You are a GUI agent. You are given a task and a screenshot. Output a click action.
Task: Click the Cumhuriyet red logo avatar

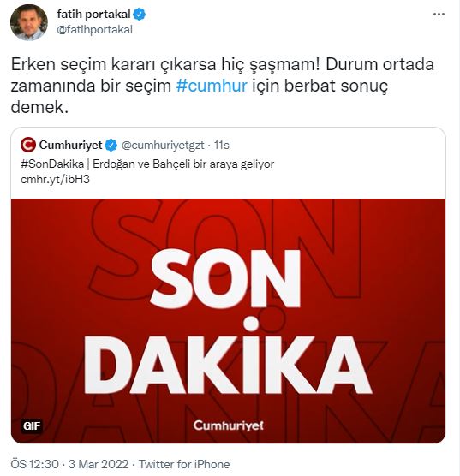(28, 145)
